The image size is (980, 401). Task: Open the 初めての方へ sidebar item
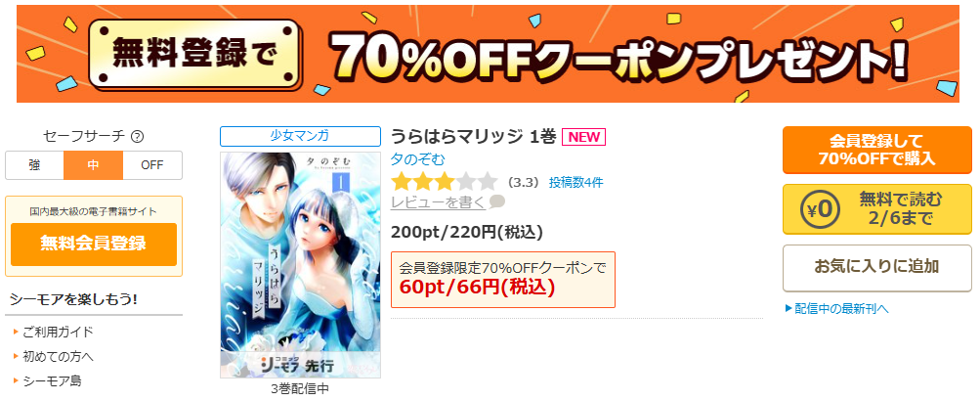click(58, 357)
